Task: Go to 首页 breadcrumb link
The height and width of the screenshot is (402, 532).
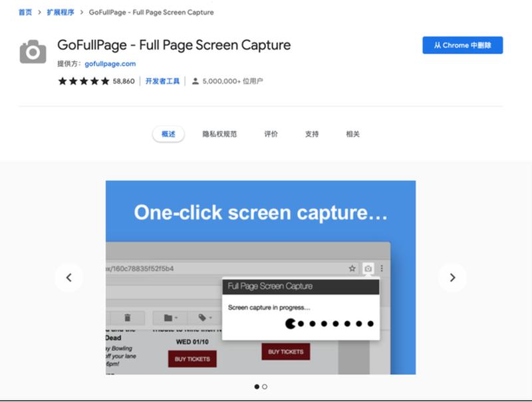Action: pos(25,13)
